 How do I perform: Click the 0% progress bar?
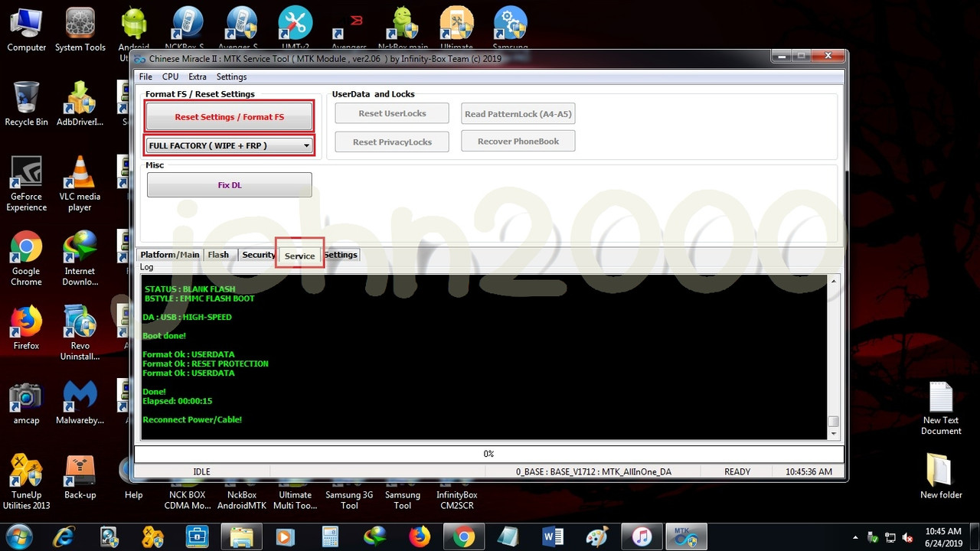click(x=488, y=454)
